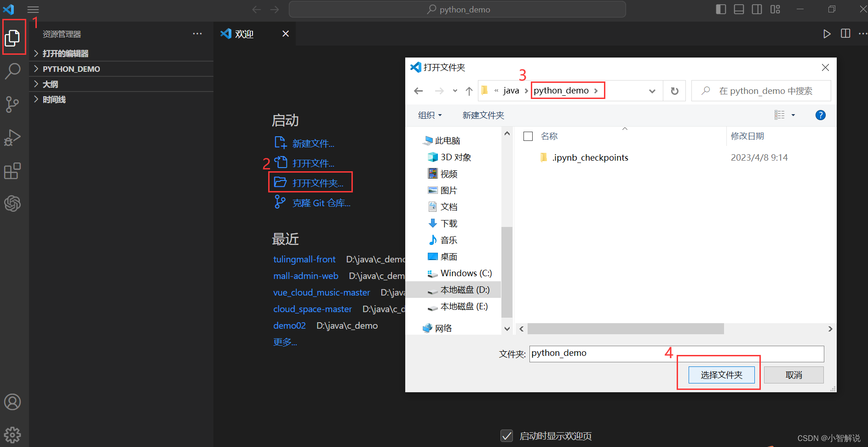The width and height of the screenshot is (868, 447).
Task: Click the More recent projects link
Action: 285,342
